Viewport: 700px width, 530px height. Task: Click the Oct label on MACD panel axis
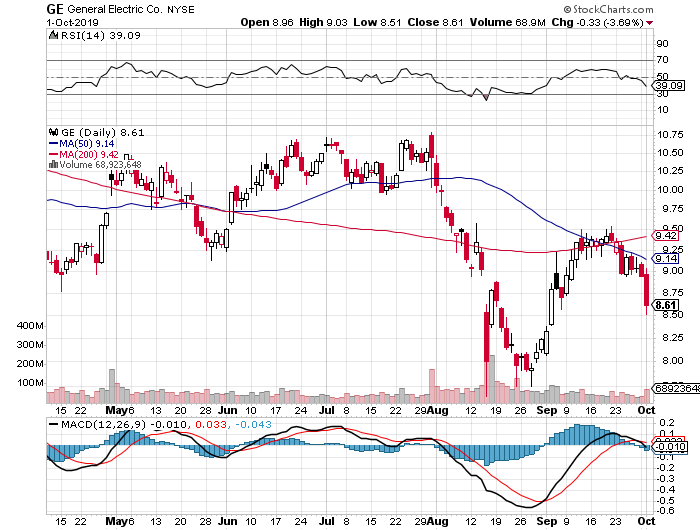pyautogui.click(x=646, y=521)
